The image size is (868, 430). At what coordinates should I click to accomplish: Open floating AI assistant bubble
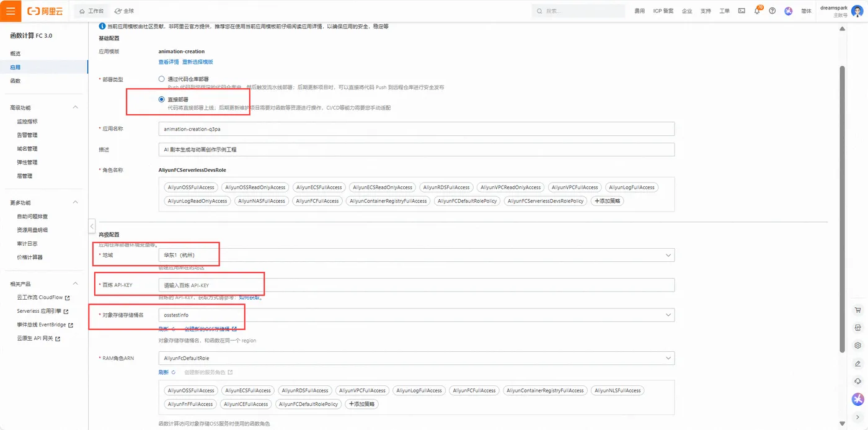[858, 399]
